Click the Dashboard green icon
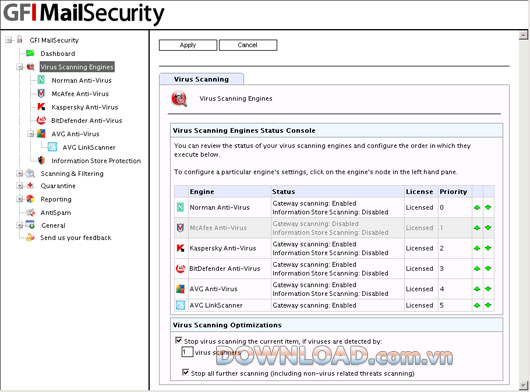This screenshot has width=530, height=392. (30, 53)
